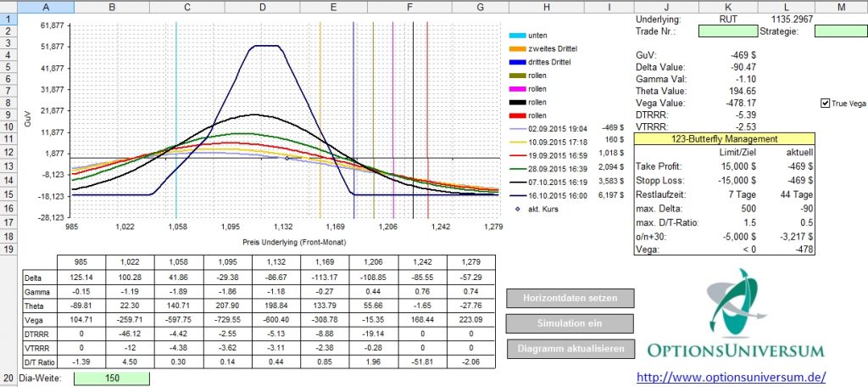Screen dimensions: 868x387
Task: Click the cyan 'unten' legend swatch
Action: pos(518,36)
